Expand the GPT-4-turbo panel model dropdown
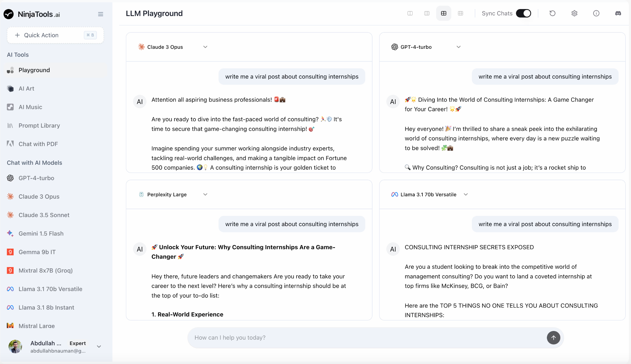The height and width of the screenshot is (364, 631). click(x=459, y=47)
